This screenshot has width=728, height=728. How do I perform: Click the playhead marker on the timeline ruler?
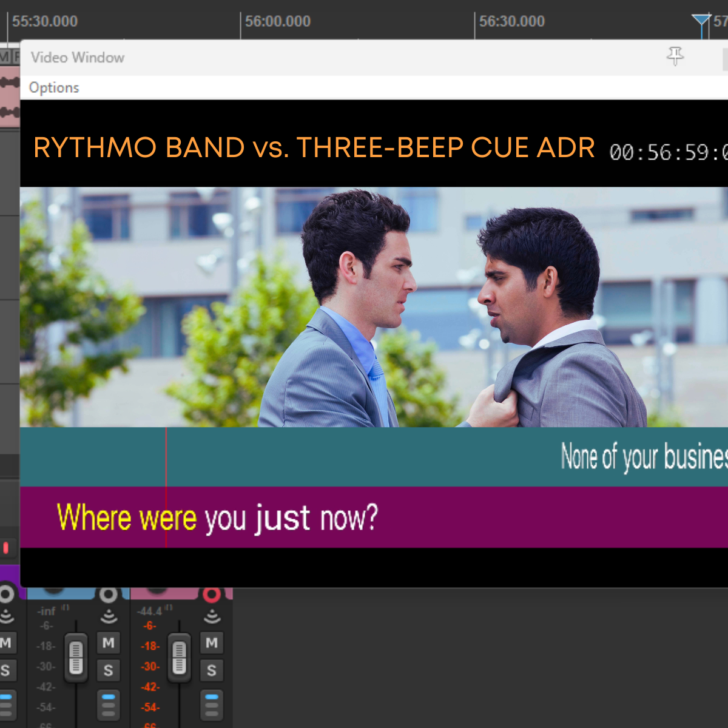(701, 21)
